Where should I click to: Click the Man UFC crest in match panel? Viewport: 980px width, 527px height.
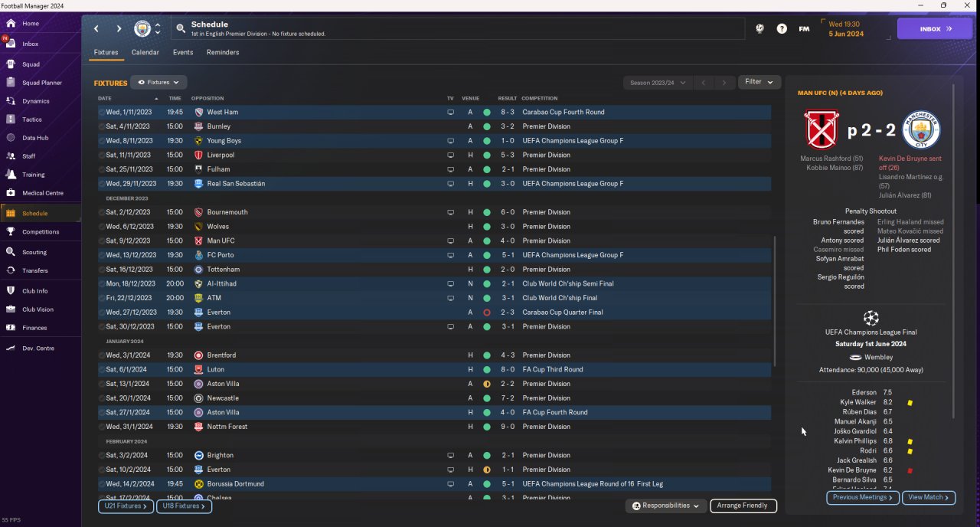[x=821, y=129]
